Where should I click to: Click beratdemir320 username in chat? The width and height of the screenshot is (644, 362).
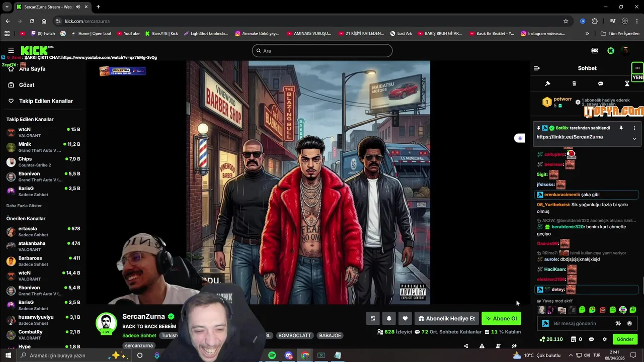click(x=568, y=227)
